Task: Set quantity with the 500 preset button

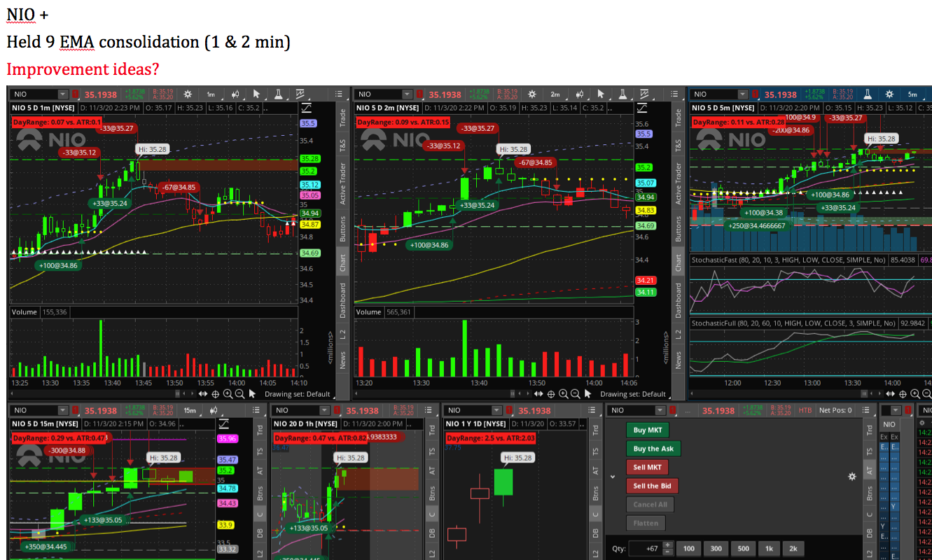Action: [743, 549]
